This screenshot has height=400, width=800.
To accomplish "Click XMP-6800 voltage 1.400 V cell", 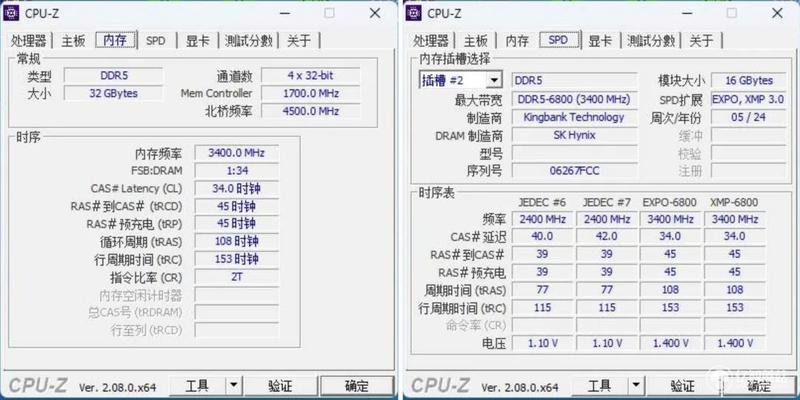I will click(735, 343).
